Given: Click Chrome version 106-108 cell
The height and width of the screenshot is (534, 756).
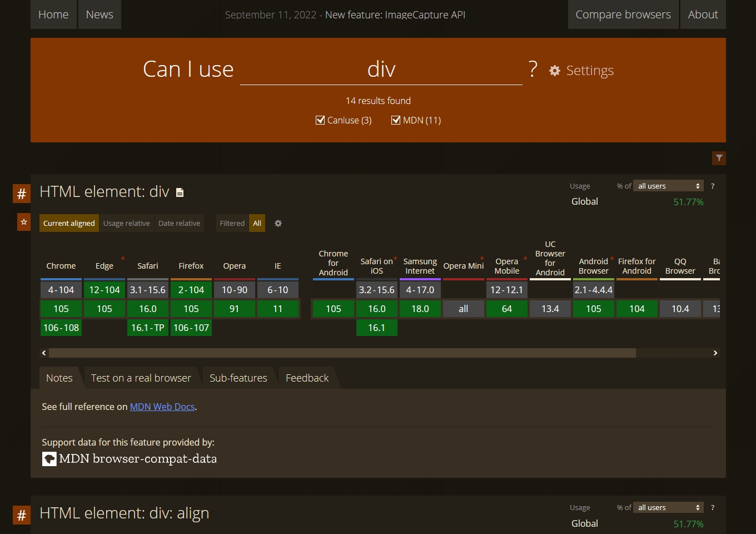Looking at the screenshot, I should tap(61, 328).
